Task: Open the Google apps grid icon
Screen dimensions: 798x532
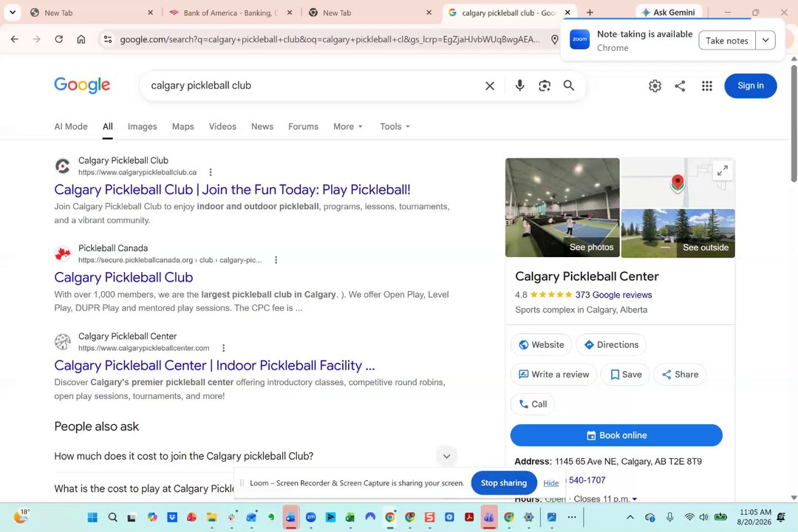Action: tap(707, 86)
